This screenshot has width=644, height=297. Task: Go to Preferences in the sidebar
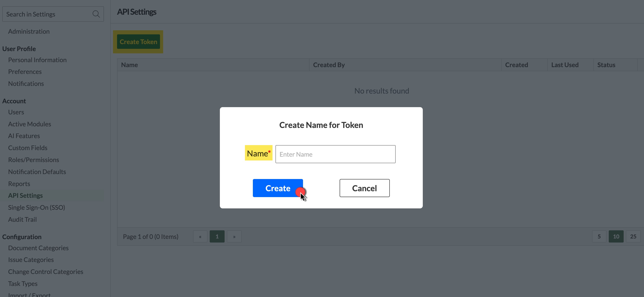(x=25, y=72)
